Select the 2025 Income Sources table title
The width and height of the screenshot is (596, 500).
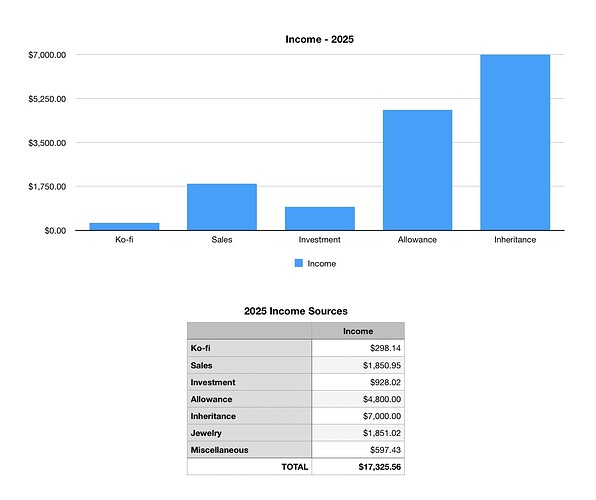pos(296,311)
